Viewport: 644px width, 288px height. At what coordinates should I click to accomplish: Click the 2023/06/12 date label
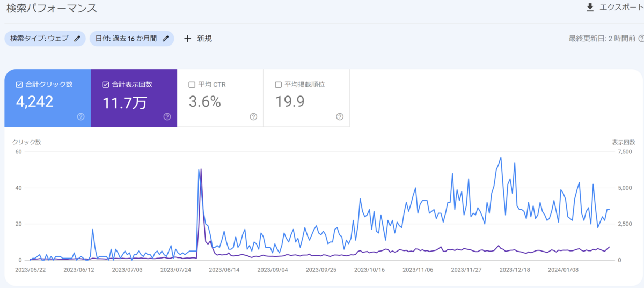(79, 270)
